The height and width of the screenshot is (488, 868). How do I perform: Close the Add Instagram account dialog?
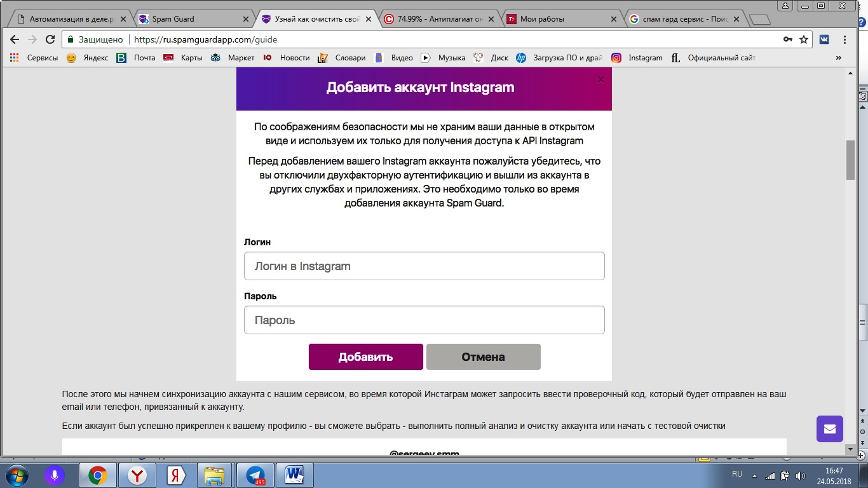coord(600,80)
